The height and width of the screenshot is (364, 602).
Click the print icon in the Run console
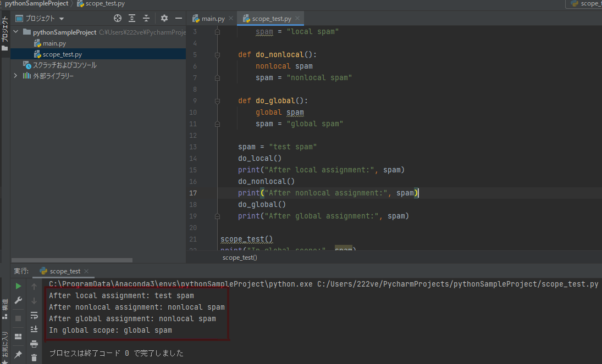[34, 344]
